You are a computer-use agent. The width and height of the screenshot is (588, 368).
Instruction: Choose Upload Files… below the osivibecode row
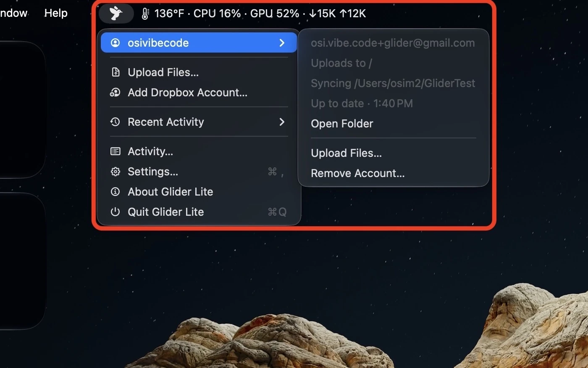199,72
